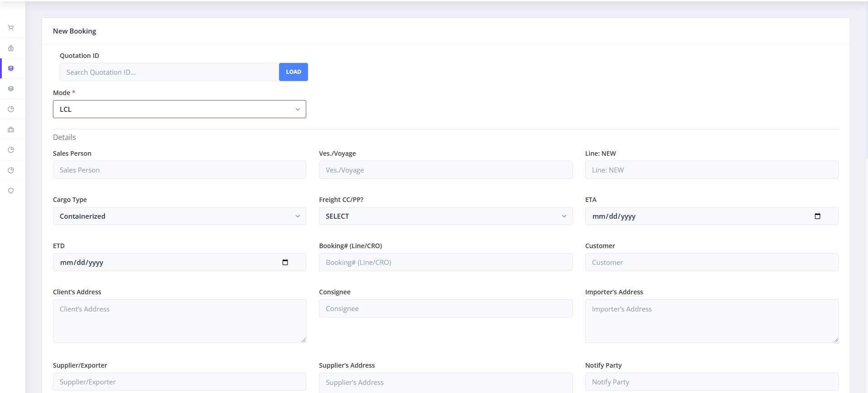The height and width of the screenshot is (393, 868).
Task: Open the gray layers icon in sidebar
Action: tap(11, 89)
